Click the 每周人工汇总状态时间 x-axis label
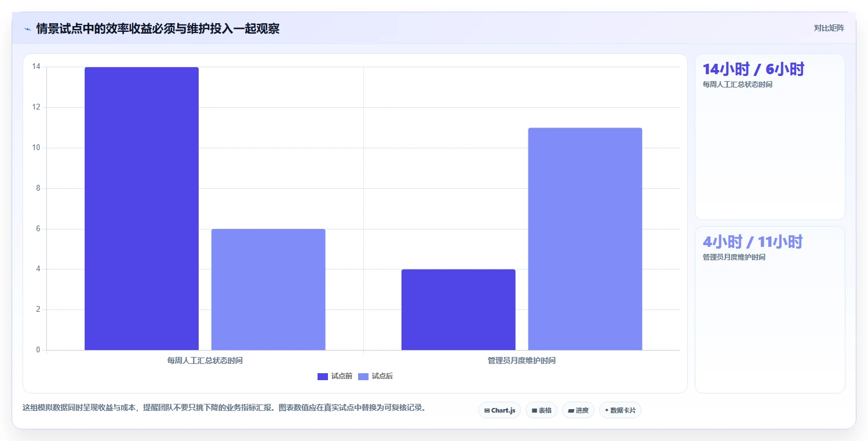This screenshot has height=441, width=868. (205, 360)
